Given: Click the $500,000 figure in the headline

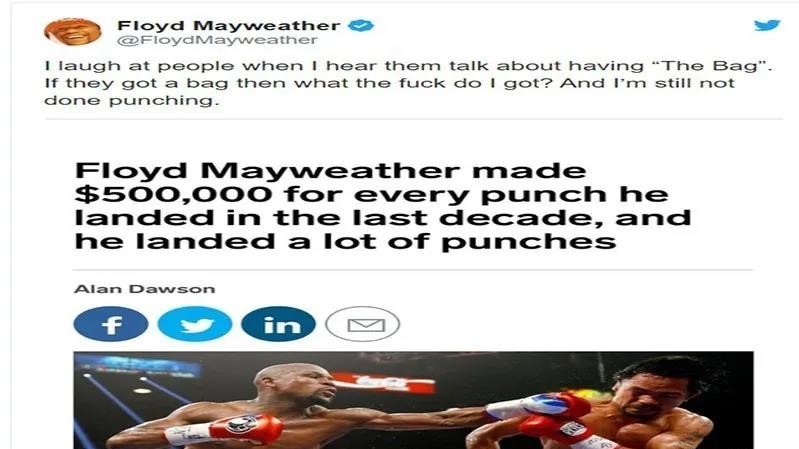Looking at the screenshot, I should 173,194.
